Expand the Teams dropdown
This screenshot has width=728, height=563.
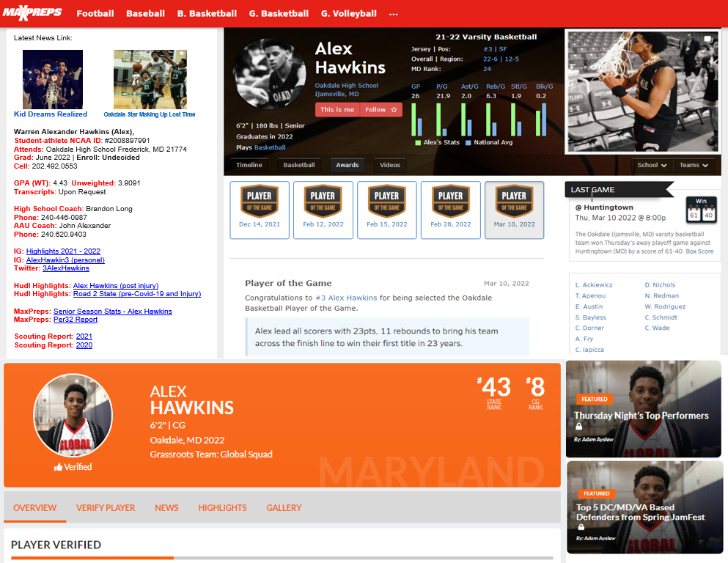click(x=694, y=165)
